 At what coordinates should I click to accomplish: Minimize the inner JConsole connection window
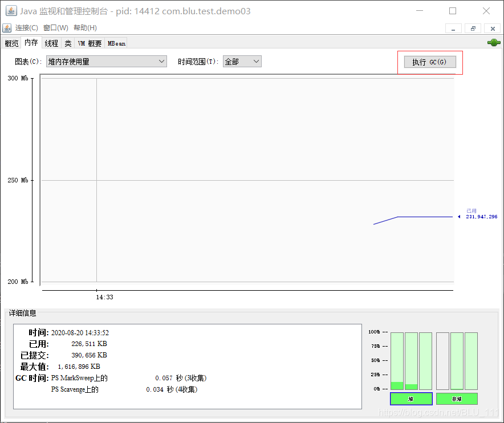click(453, 29)
